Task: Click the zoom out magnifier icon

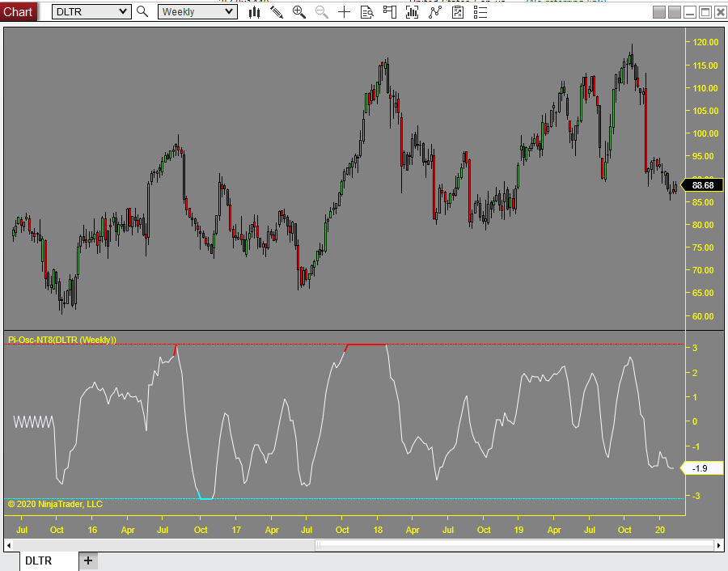Action: 322,11
